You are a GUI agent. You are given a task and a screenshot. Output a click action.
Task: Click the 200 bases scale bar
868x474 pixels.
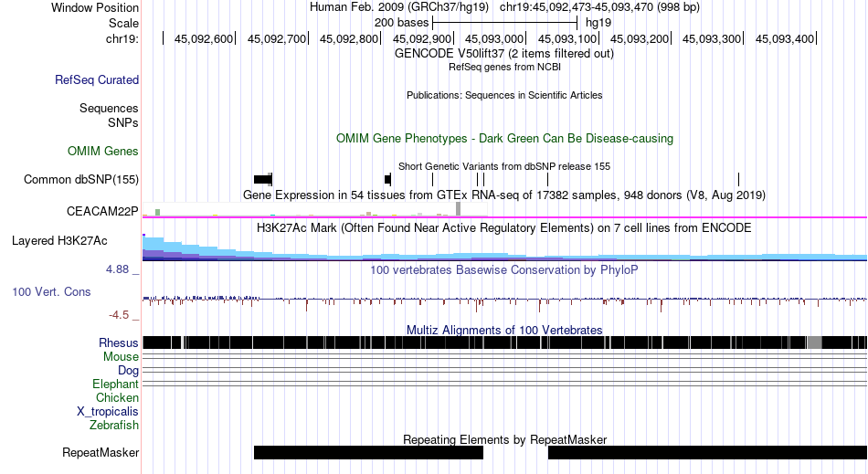tap(505, 23)
